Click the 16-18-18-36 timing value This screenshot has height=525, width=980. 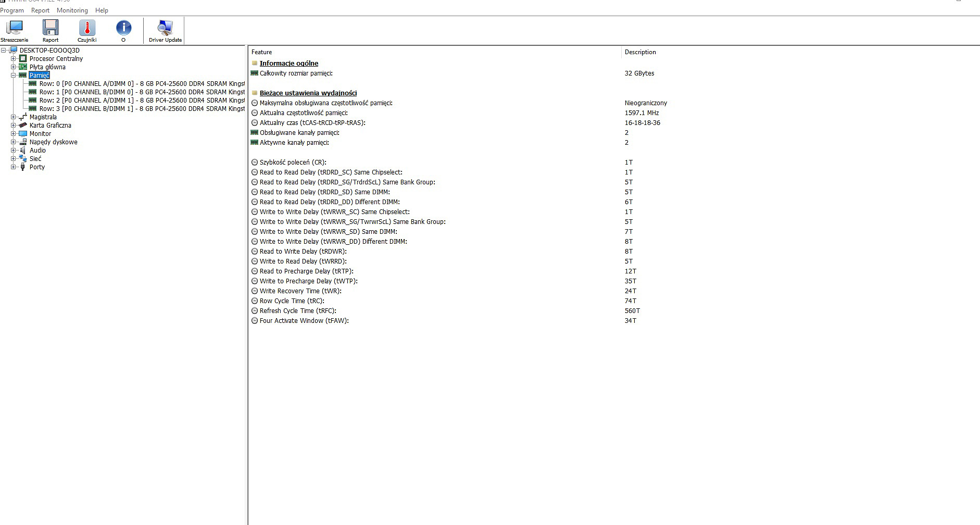tap(642, 123)
